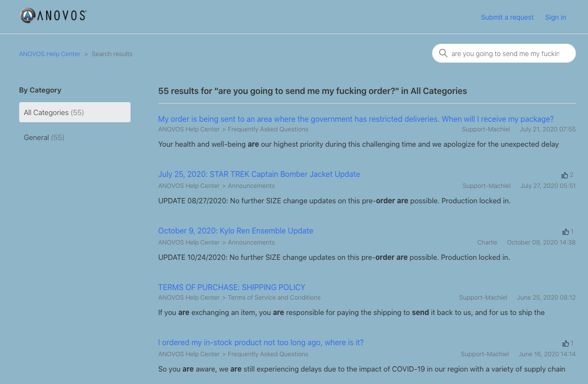Image resolution: width=588 pixels, height=384 pixels.
Task: Open Kylo Ren Ensemble Update article
Action: click(236, 231)
